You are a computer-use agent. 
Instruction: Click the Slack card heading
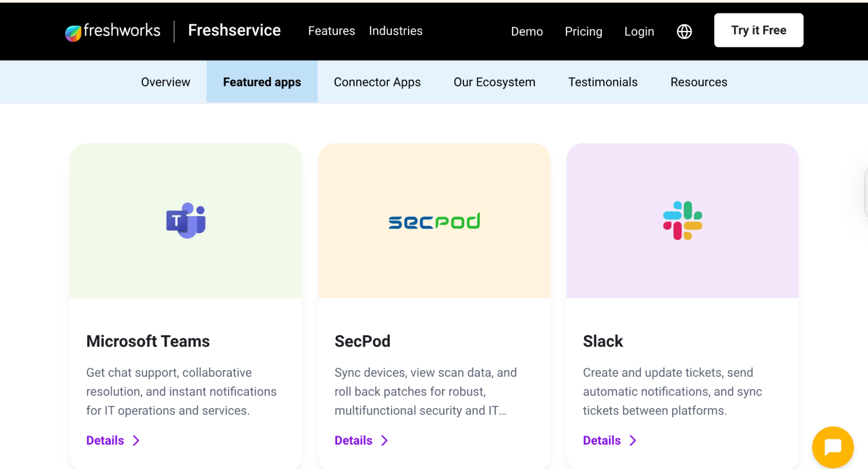tap(603, 341)
